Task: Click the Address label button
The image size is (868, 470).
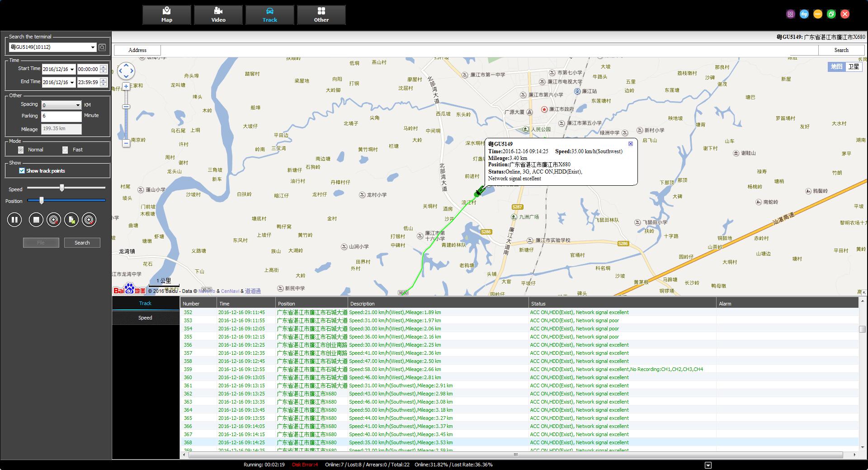Action: click(137, 50)
